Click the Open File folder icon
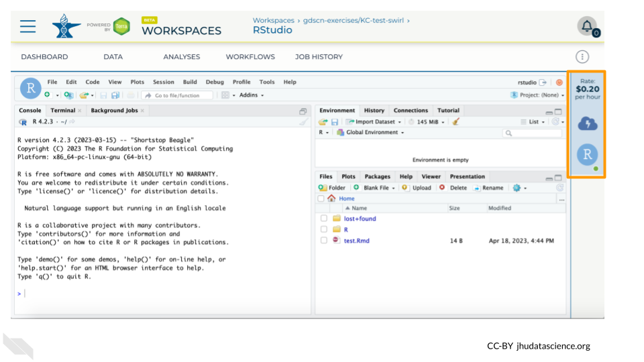The width and height of the screenshot is (644, 362). tap(84, 95)
